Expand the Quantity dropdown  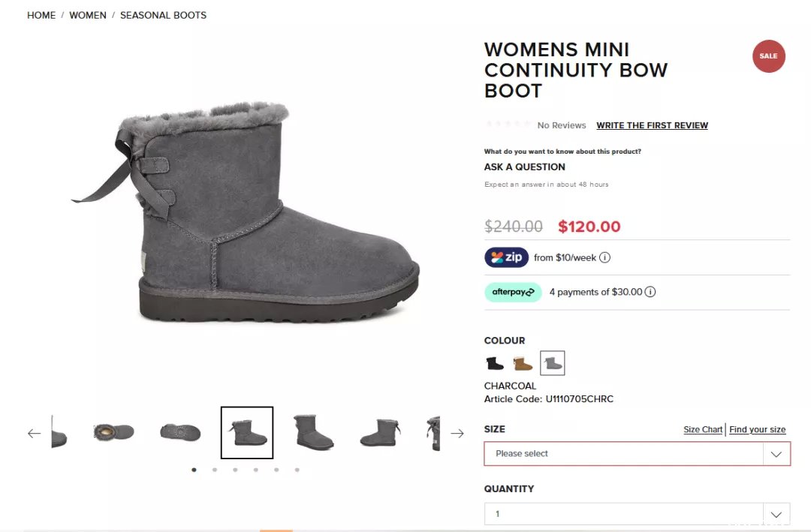point(638,515)
